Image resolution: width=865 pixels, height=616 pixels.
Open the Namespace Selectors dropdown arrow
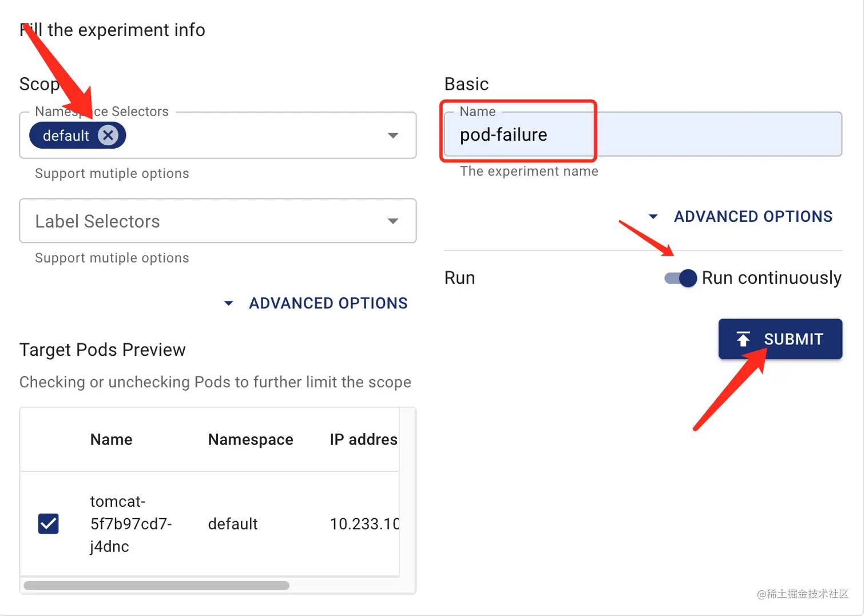[392, 136]
